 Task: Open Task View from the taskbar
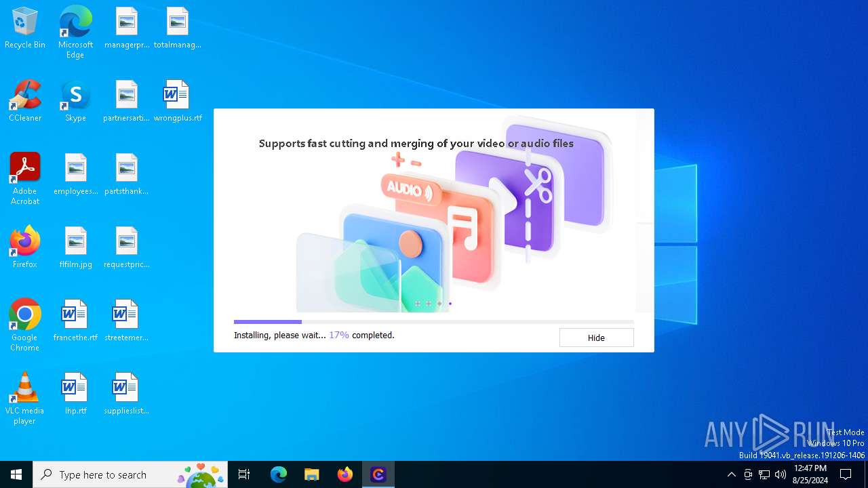244,474
